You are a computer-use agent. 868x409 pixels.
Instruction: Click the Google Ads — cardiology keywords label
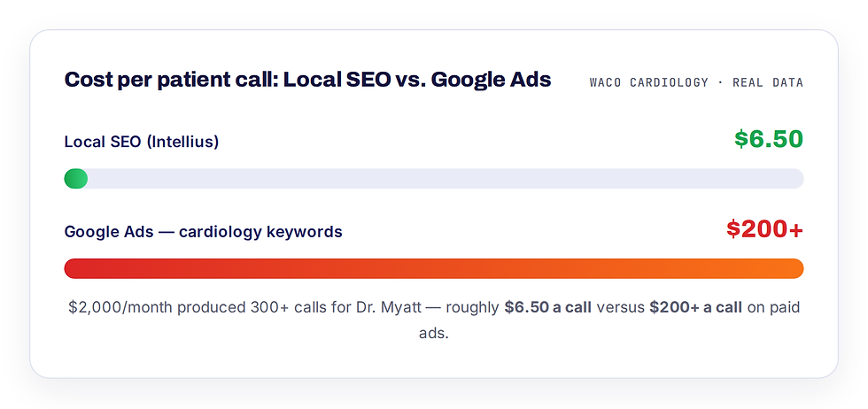coord(203,231)
